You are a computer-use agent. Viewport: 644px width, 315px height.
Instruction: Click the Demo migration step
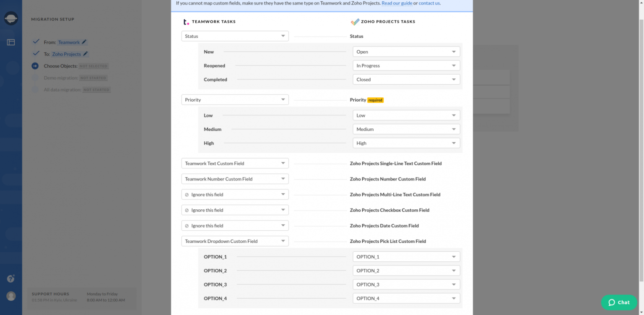click(61, 78)
